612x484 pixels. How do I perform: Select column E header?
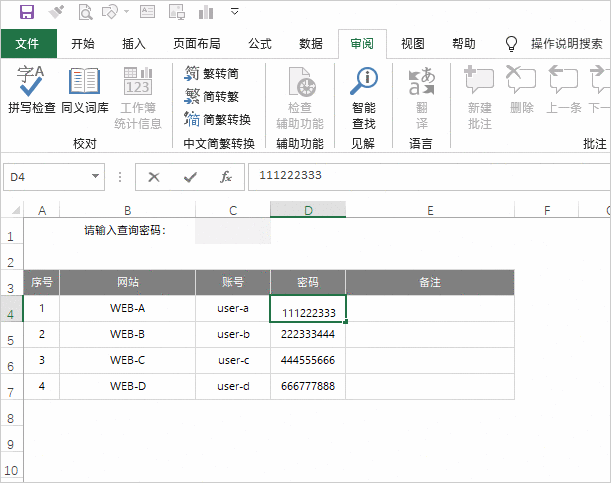(x=430, y=210)
